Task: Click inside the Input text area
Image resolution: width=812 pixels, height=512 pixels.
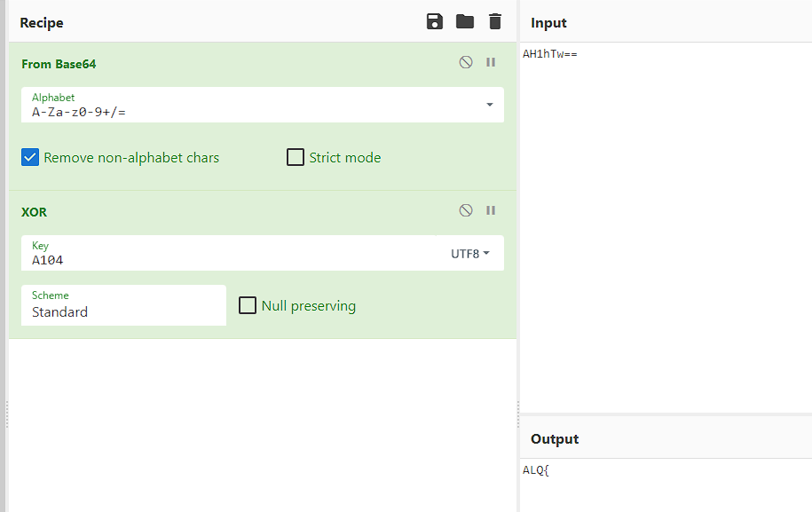Action: [x=664, y=222]
